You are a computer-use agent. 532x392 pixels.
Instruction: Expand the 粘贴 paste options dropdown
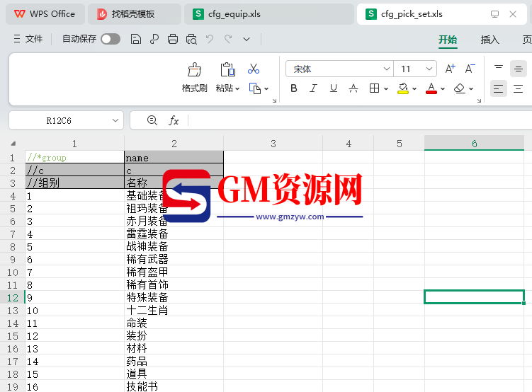tap(237, 89)
